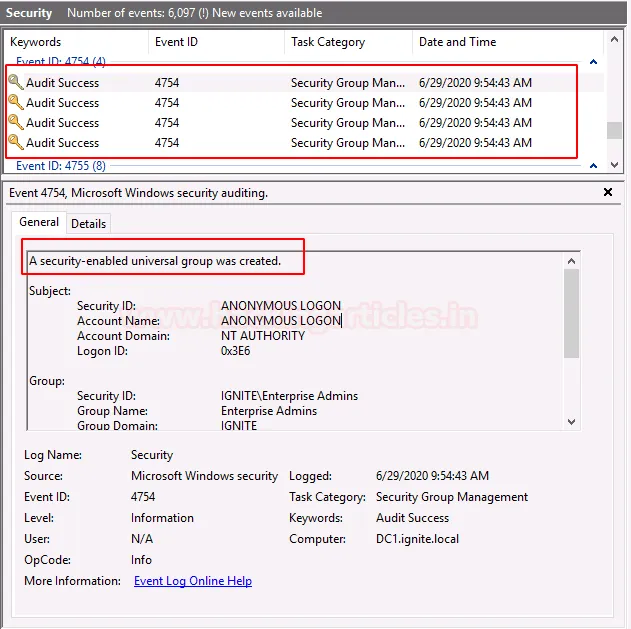
Task: Click the scrollbar thumb in the event description box
Action: click(572, 312)
